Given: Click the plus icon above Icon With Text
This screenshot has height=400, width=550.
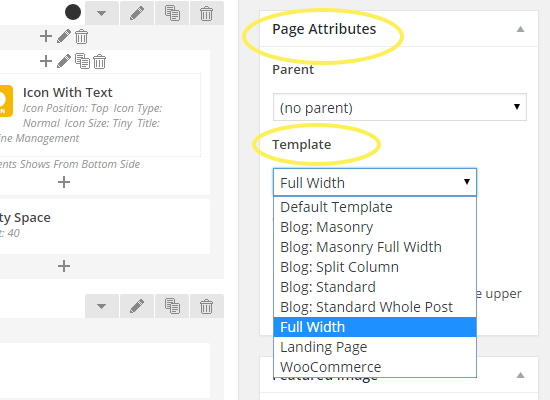Looking at the screenshot, I should [46, 61].
